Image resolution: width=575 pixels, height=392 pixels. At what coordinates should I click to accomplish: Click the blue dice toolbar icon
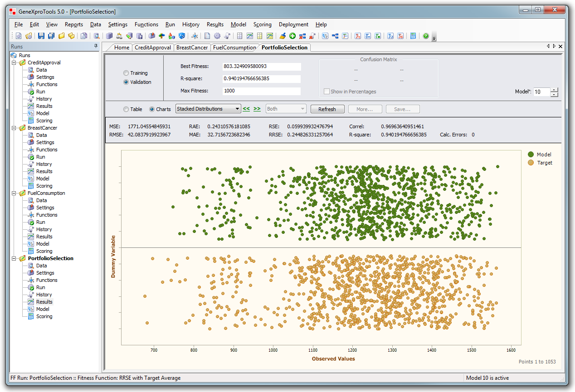click(x=182, y=36)
